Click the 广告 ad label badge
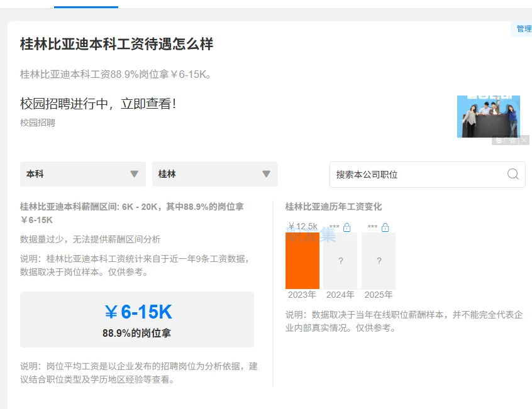 tap(506, 141)
